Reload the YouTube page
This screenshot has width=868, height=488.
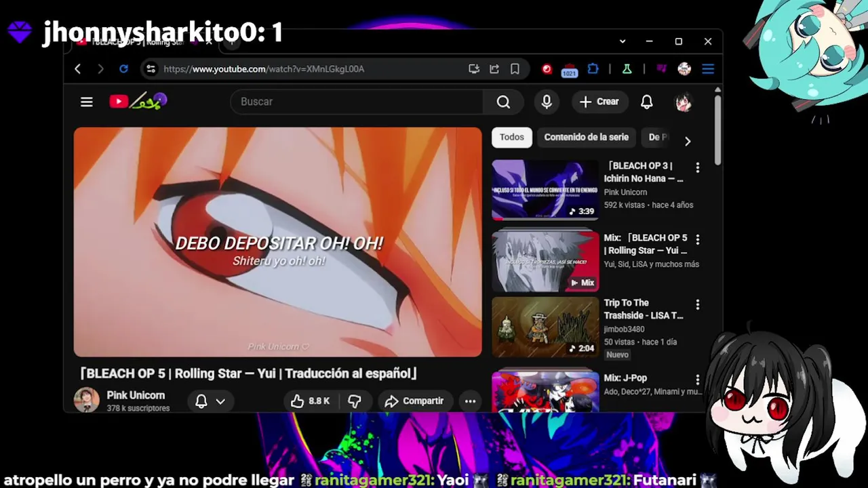pos(123,69)
